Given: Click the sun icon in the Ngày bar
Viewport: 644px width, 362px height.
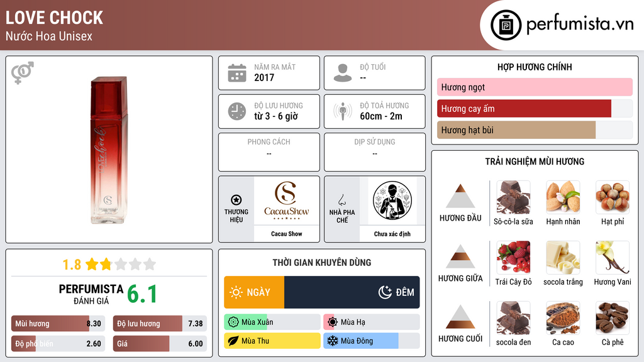Looking at the screenshot, I should tap(236, 292).
